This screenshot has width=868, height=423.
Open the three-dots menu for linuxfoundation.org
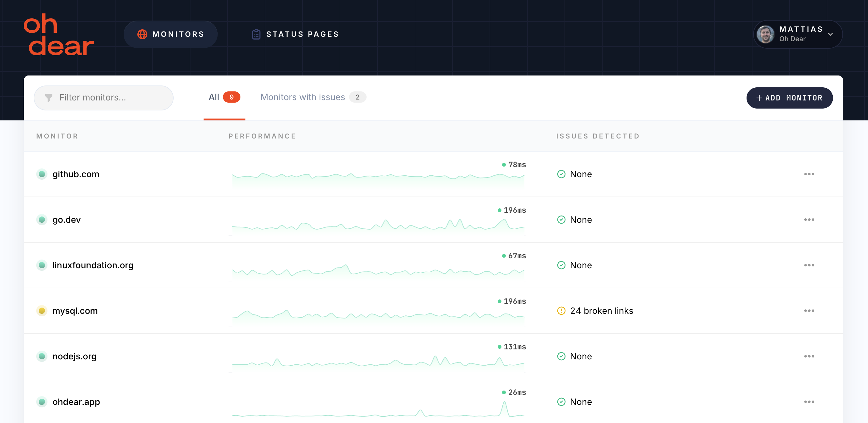coord(809,265)
